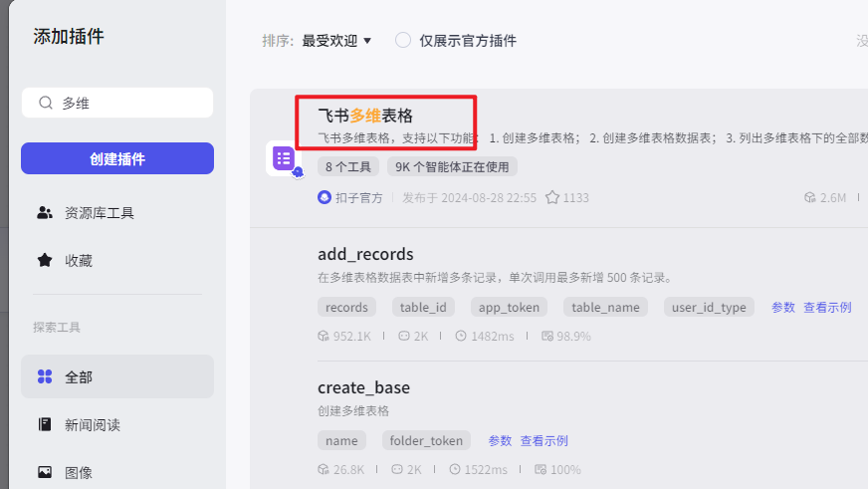
Task: Click the cube icon beside 26.8K
Action: click(x=324, y=469)
